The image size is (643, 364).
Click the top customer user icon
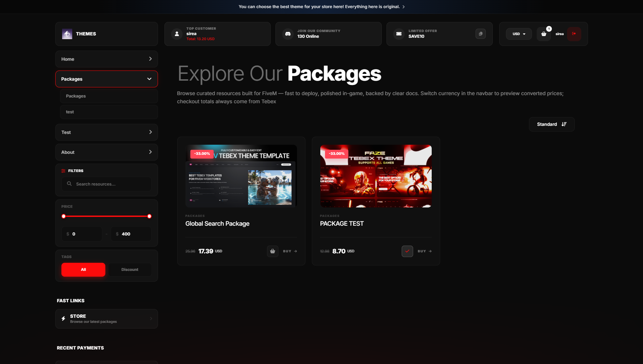click(x=177, y=34)
